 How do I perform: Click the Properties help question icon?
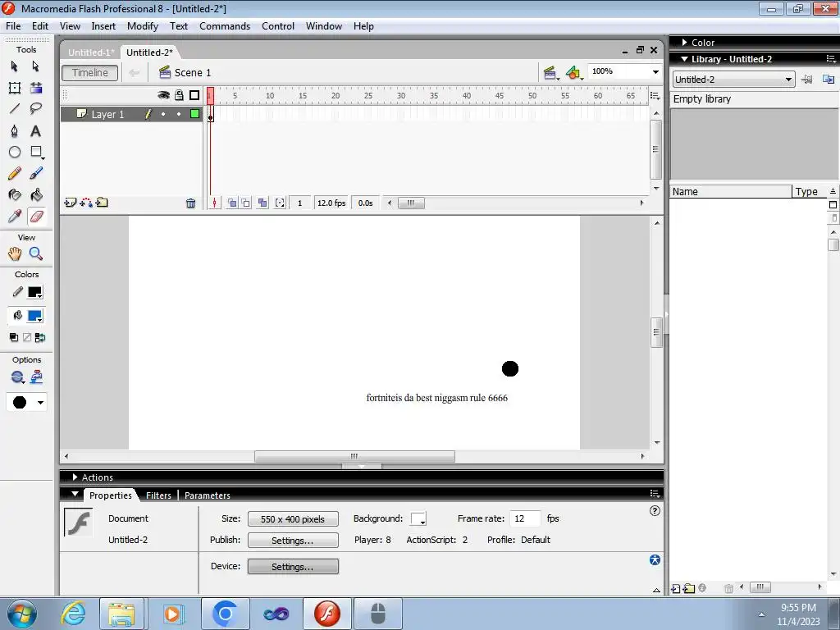(x=655, y=510)
